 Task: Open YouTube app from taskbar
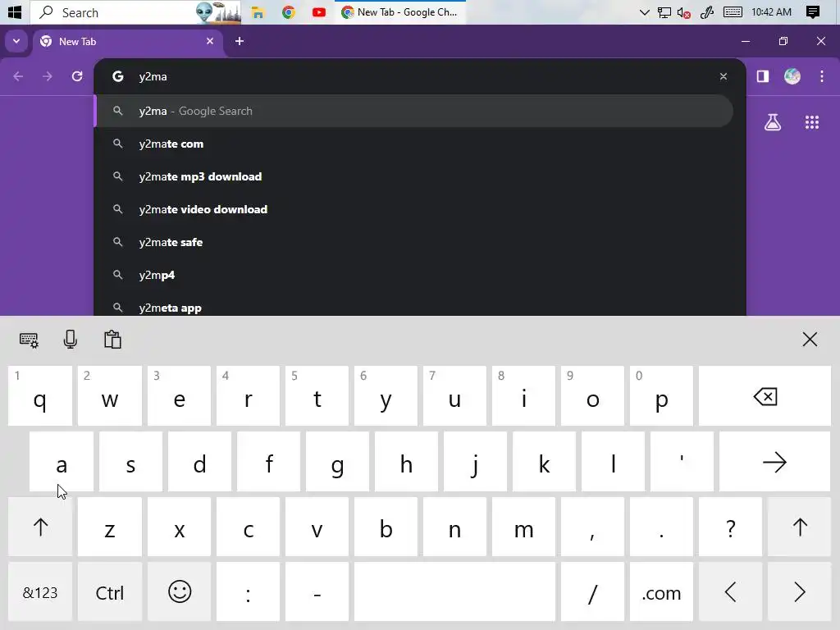(x=319, y=12)
